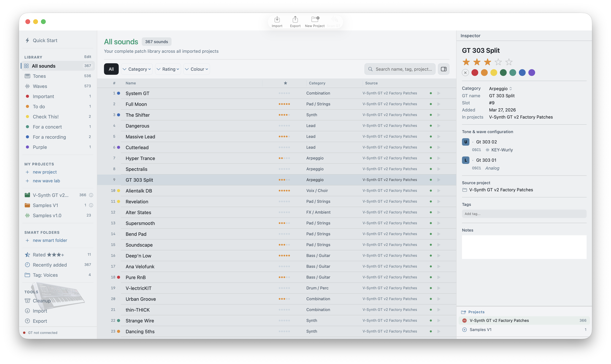Open Purple colour group
Screen dimensions: 611x364
(x=58, y=147)
